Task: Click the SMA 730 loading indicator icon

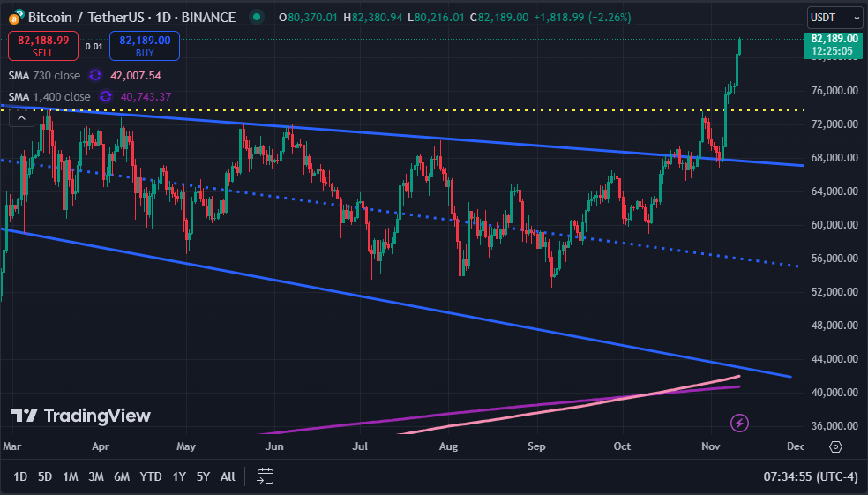Action: pos(95,75)
